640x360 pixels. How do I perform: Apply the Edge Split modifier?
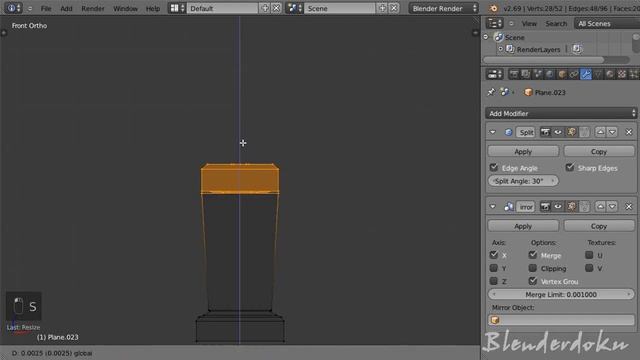pos(523,151)
